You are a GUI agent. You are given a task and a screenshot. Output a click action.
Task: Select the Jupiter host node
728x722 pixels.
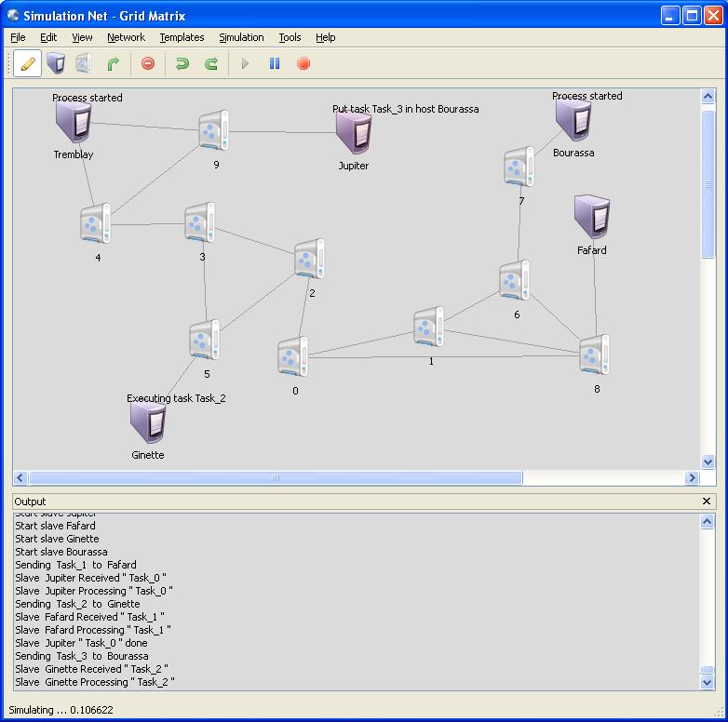pos(354,133)
